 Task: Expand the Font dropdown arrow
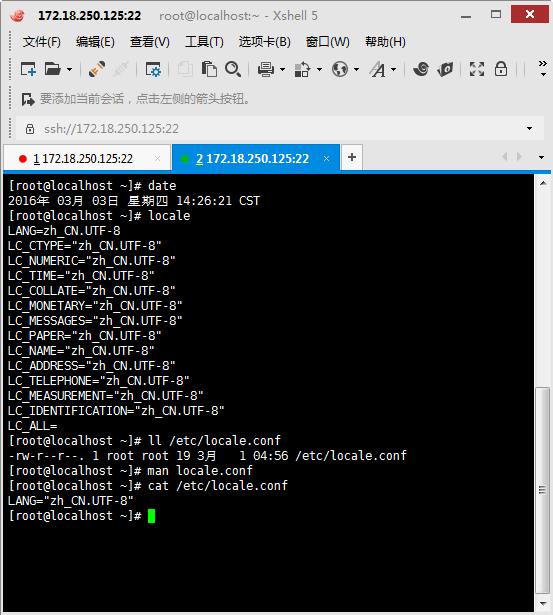pyautogui.click(x=393, y=70)
